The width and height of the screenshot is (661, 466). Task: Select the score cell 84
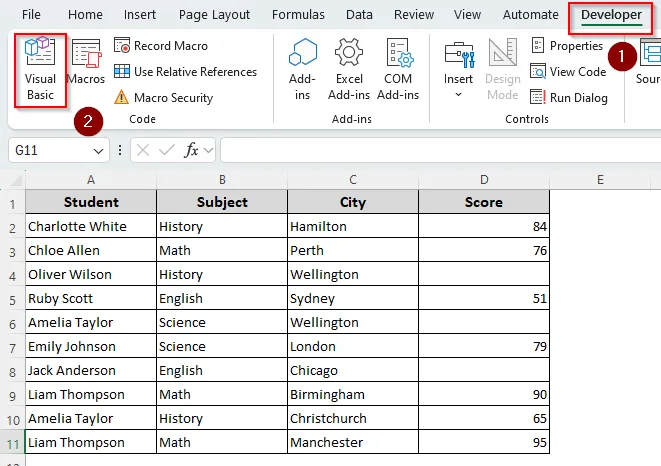tap(484, 226)
